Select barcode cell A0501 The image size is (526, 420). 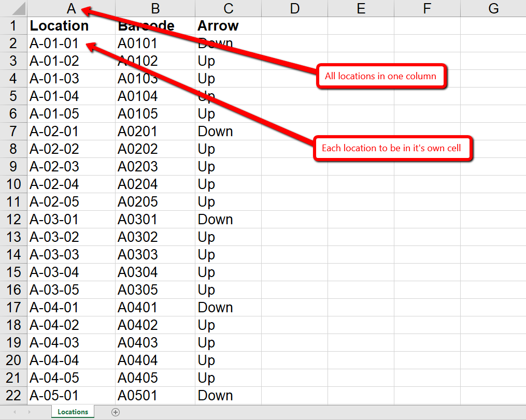(x=155, y=396)
